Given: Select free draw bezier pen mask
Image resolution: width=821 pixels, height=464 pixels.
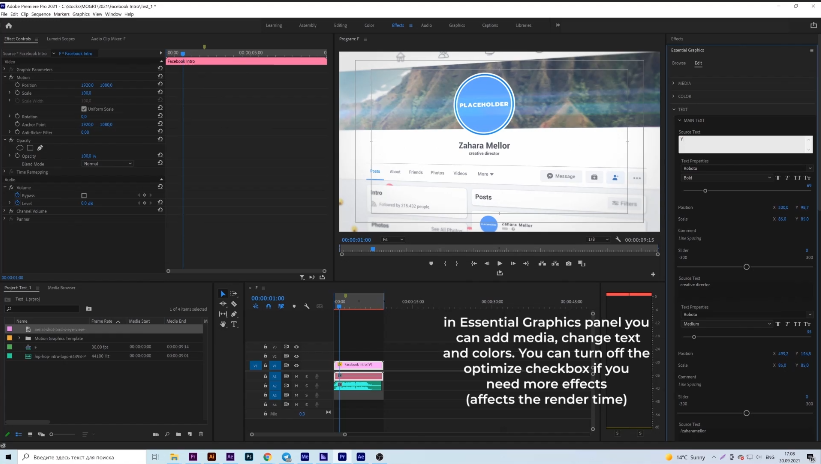Looking at the screenshot, I should pyautogui.click(x=40, y=148).
